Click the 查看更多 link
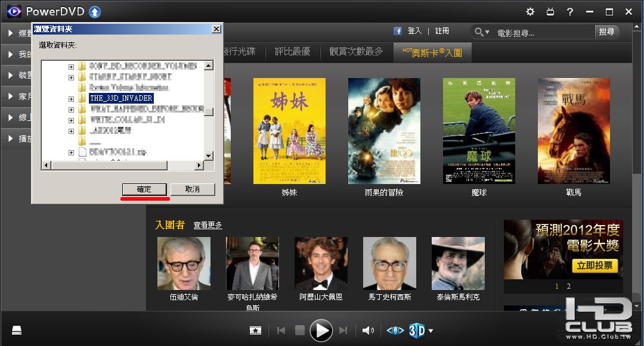Screen dimensions: 644x346 (208, 225)
